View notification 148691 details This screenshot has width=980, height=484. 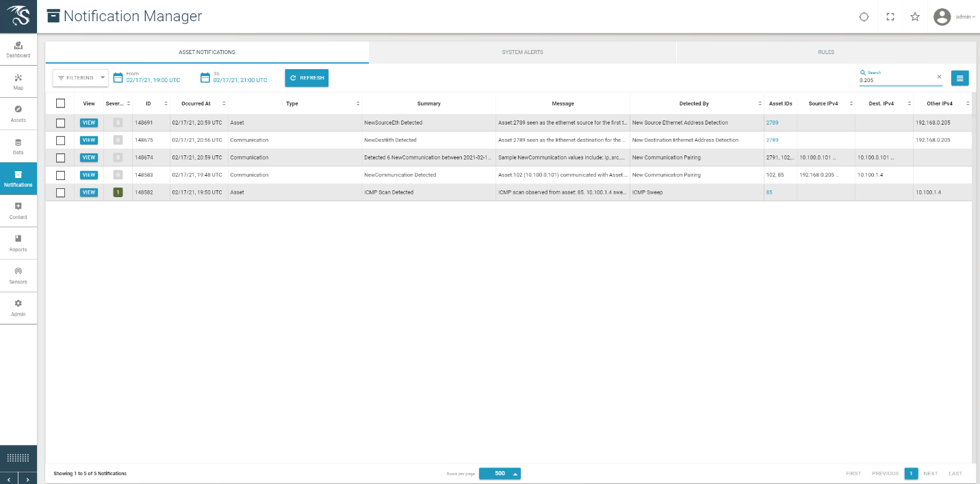pyautogui.click(x=89, y=123)
